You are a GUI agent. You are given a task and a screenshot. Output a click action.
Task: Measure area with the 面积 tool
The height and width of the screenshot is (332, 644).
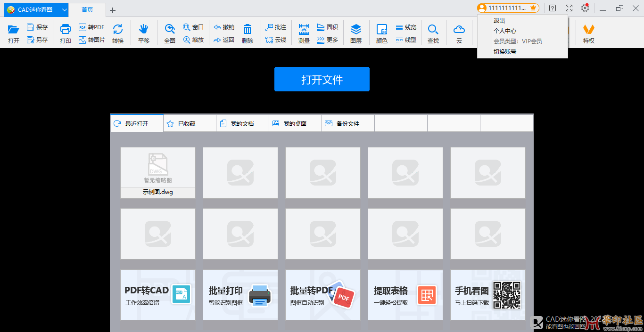point(328,27)
